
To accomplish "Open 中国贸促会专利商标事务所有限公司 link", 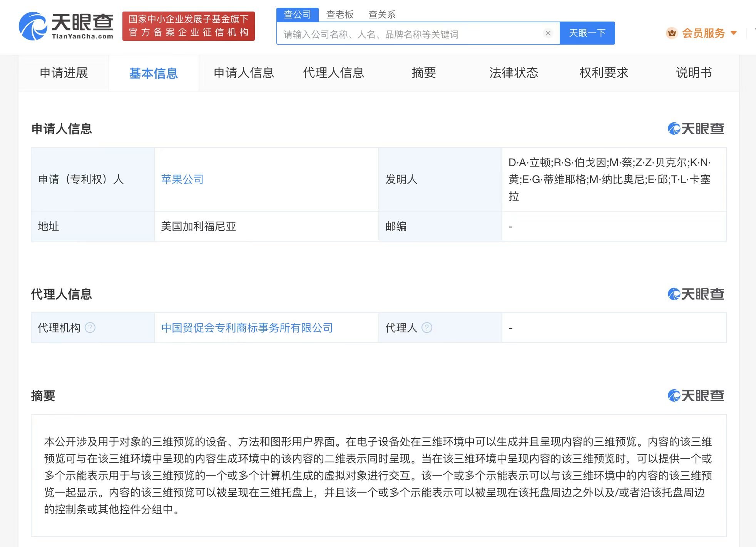I will click(247, 328).
